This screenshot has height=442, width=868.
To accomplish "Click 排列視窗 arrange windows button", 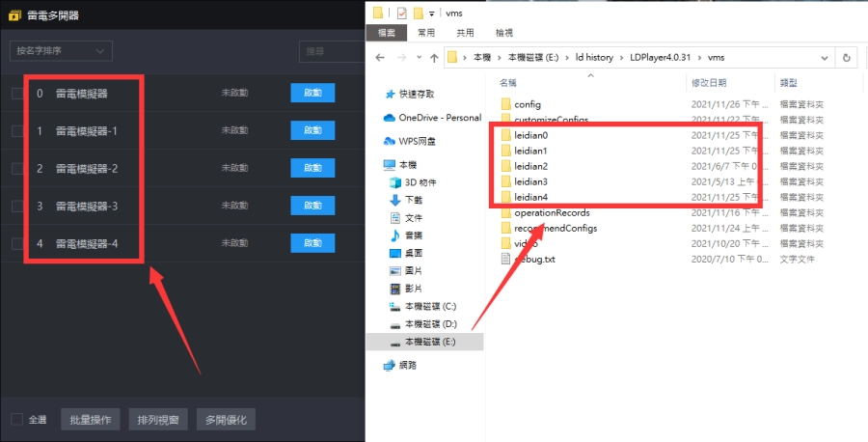I will tap(158, 420).
